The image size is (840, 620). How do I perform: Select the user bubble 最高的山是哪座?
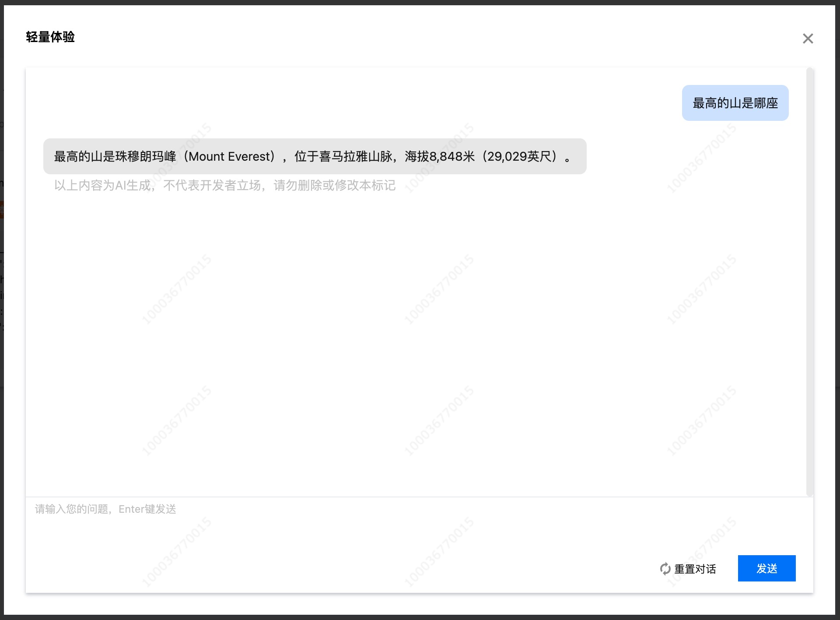(x=735, y=103)
